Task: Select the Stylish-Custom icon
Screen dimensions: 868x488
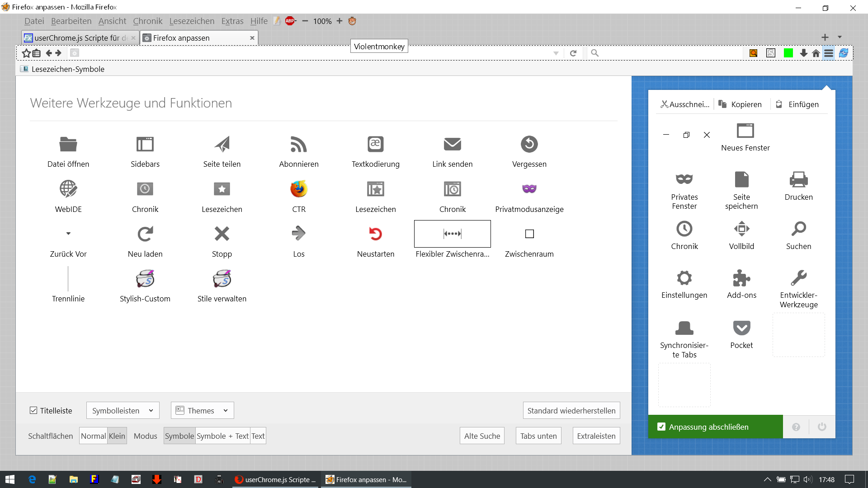Action: 145,279
